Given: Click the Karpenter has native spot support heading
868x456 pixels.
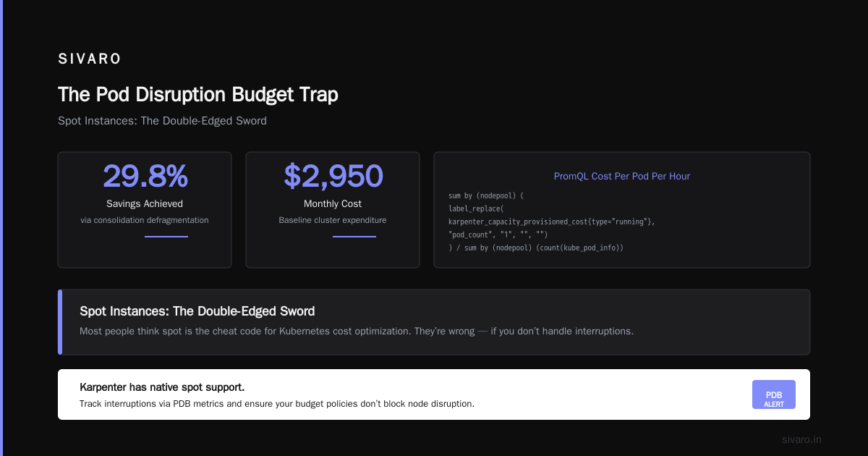Looking at the screenshot, I should pyautogui.click(x=162, y=387).
